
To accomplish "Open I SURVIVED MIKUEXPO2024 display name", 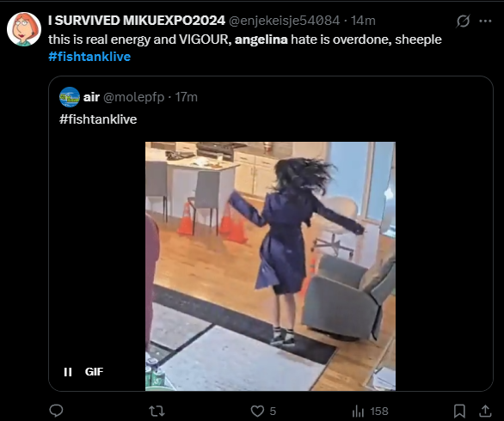I will pyautogui.click(x=137, y=21).
